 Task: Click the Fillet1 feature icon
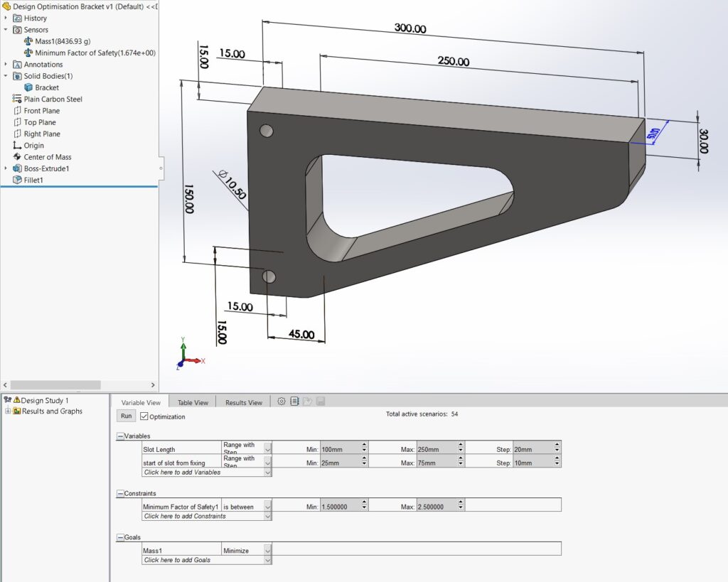(x=18, y=180)
